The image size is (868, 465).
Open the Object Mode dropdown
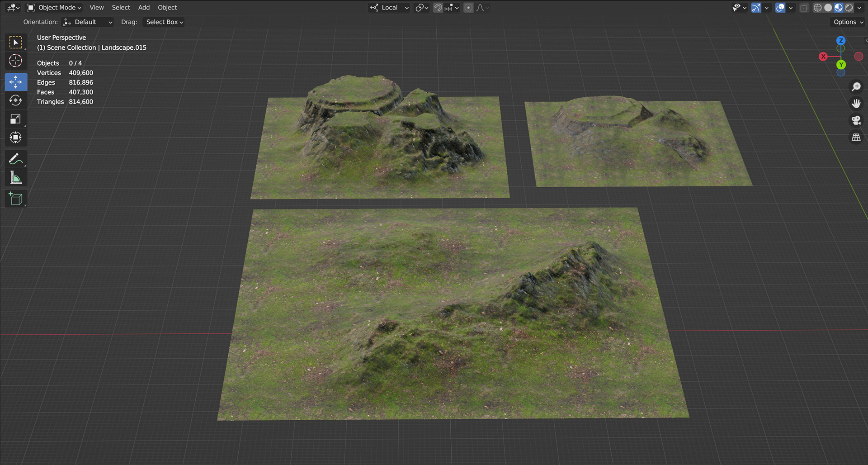[x=54, y=8]
